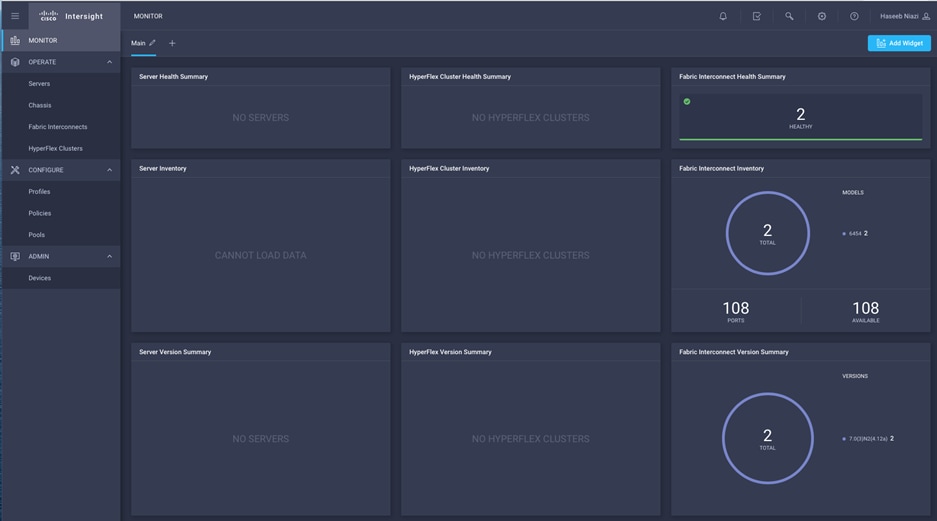This screenshot has height=521, width=937.
Task: Click the Operate section icon
Action: coord(15,62)
